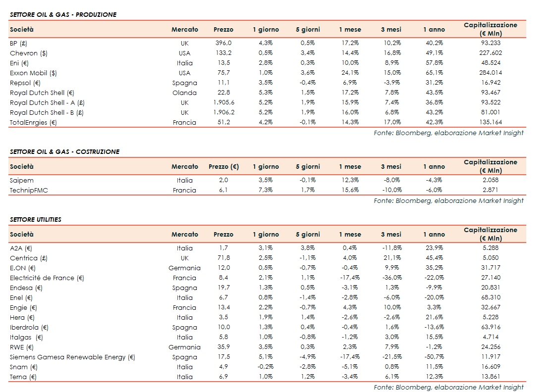Select the Electricité de France (€) row label

[x=47, y=278]
